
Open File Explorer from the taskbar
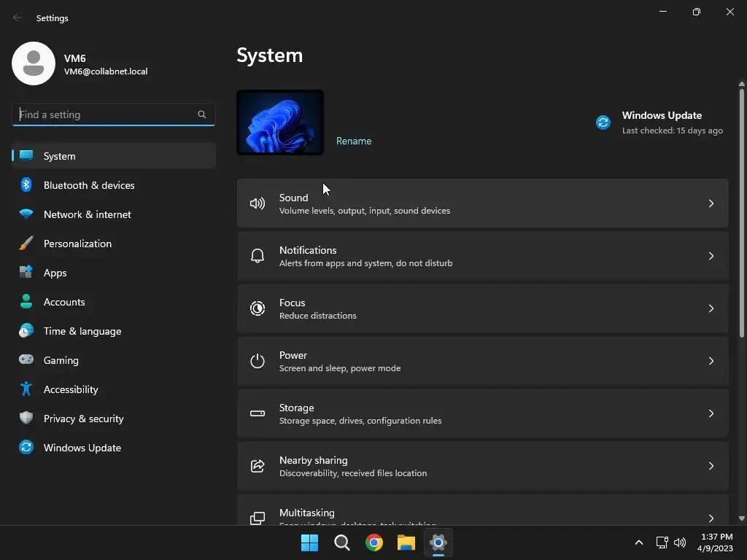point(406,542)
